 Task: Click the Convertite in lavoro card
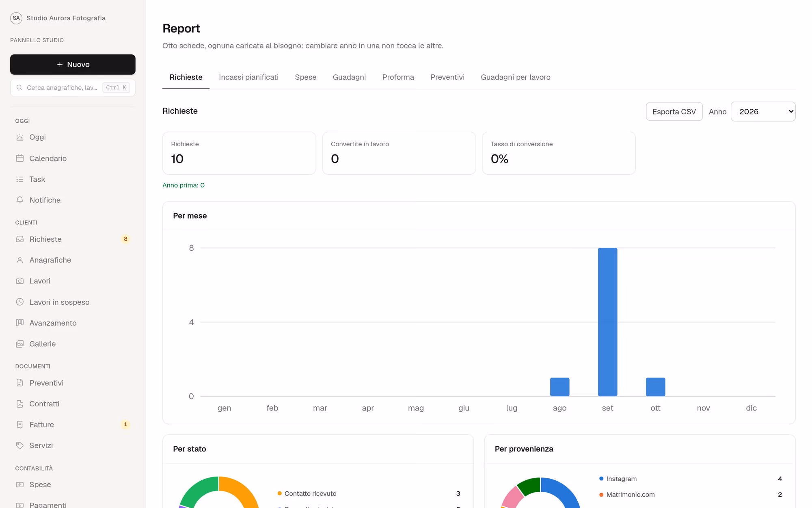click(x=399, y=153)
